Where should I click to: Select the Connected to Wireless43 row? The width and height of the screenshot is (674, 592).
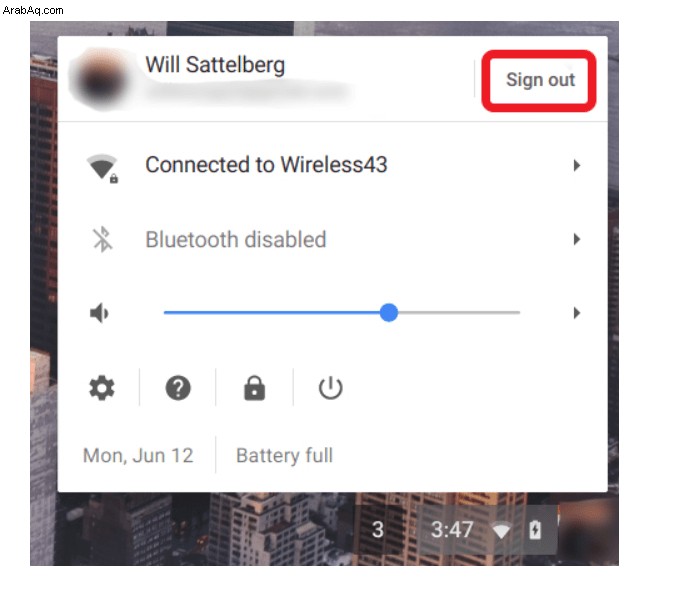point(332,165)
